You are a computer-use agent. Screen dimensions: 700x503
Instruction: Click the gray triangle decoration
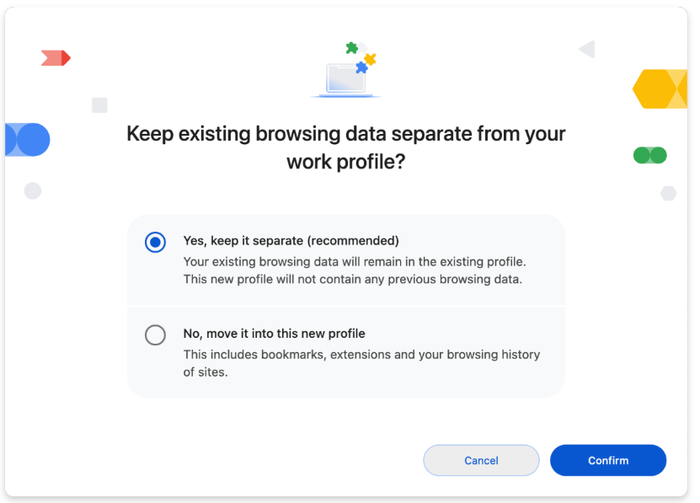coord(587,49)
